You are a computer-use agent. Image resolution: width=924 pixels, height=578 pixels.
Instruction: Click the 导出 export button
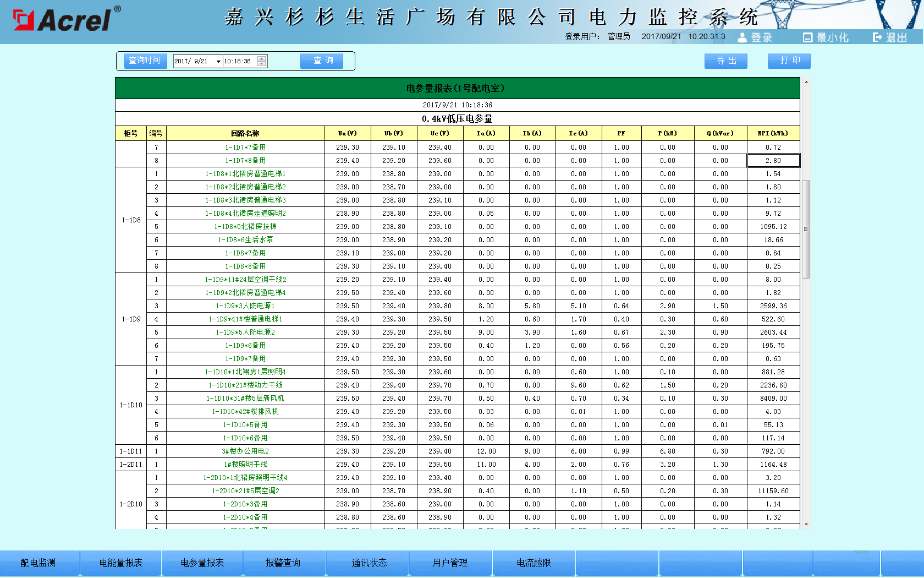725,61
